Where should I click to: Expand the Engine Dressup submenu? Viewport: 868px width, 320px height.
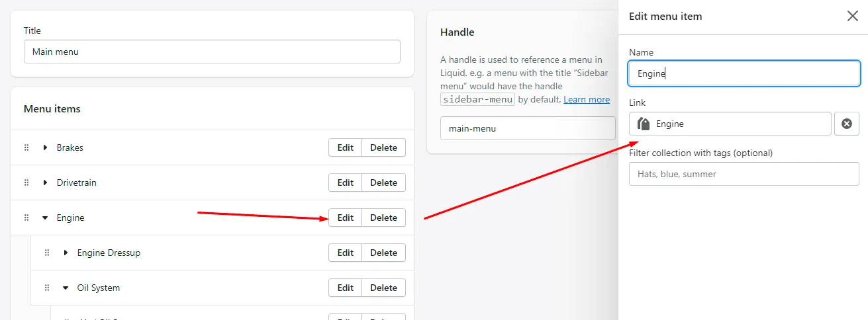(x=66, y=253)
